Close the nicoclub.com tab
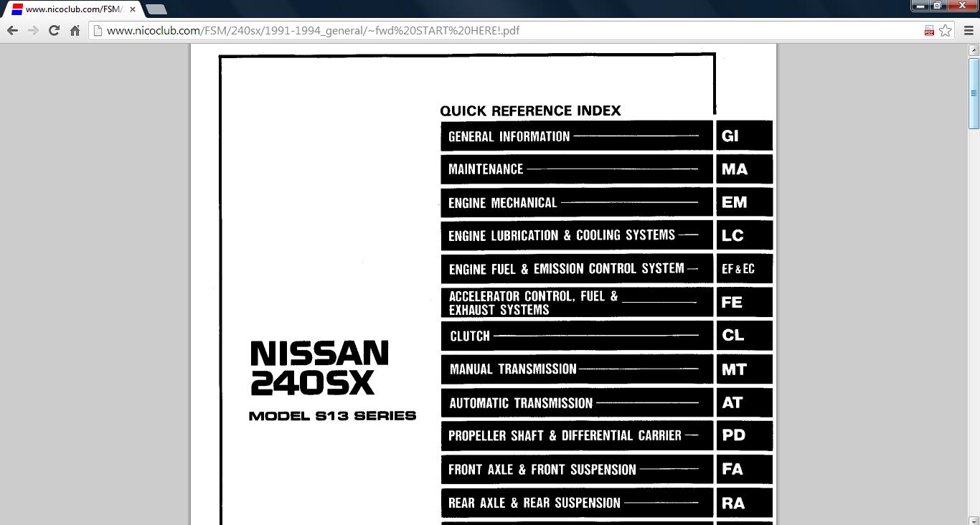 click(133, 9)
